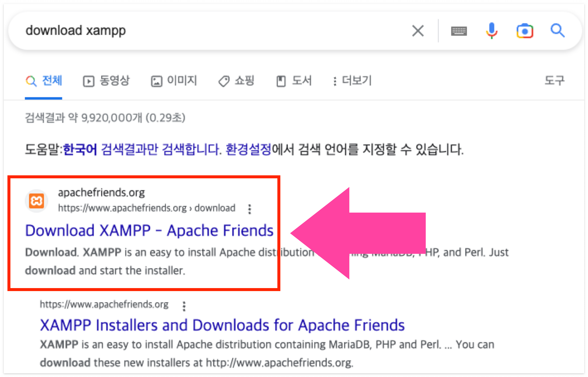Search by image using camera icon
Image resolution: width=588 pixels, height=377 pixels.
(524, 31)
